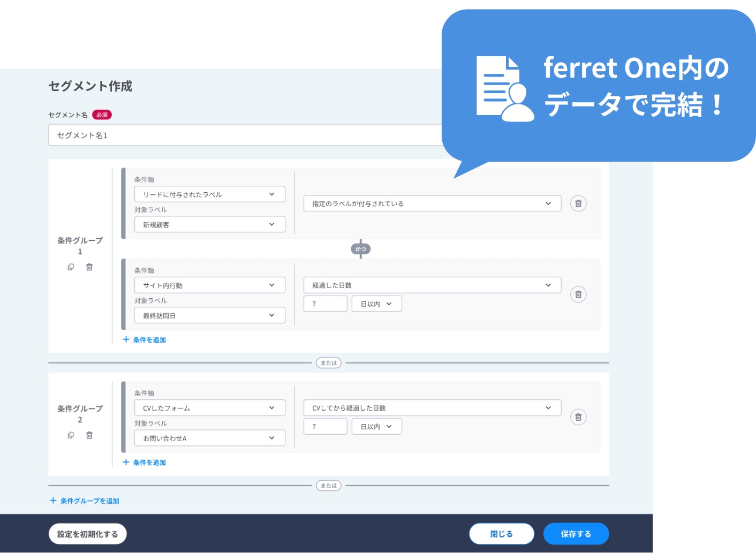The width and height of the screenshot is (756, 560).
Task: Click the セグメント作成 heading text
Action: point(90,86)
